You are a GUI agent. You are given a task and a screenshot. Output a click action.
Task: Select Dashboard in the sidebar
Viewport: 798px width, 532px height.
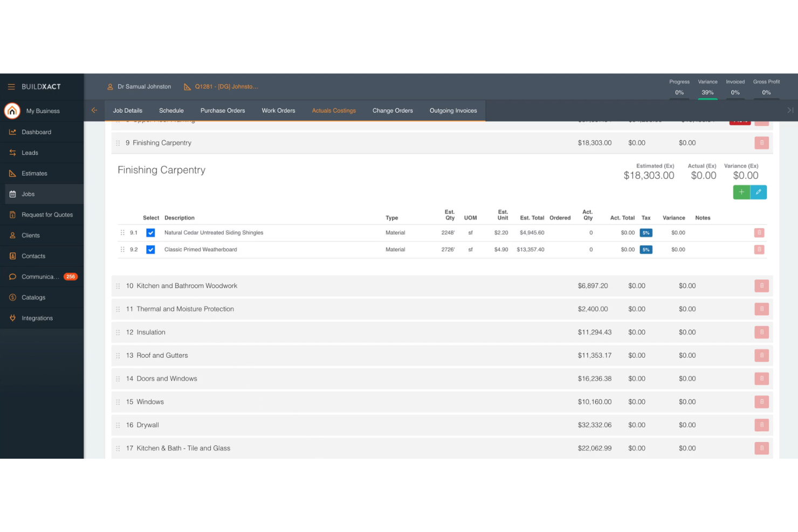tap(36, 132)
